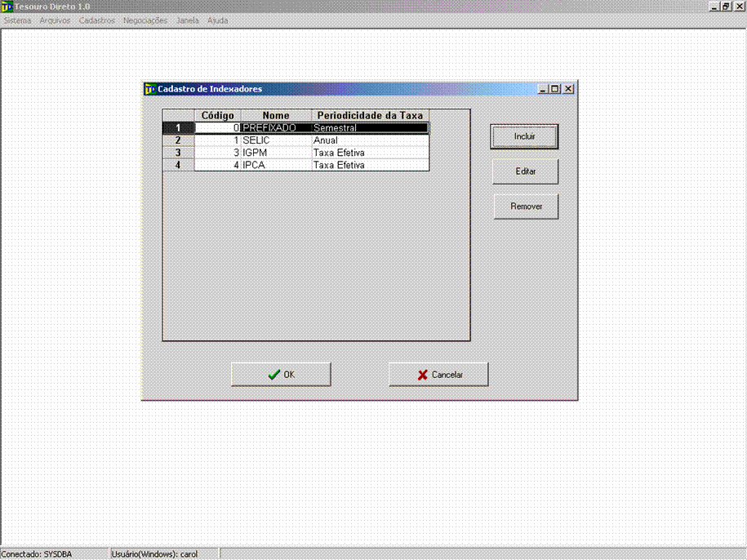Close the Cadastro de Indexadores dialog
Viewport: 747px width, 560px height.
click(x=568, y=89)
